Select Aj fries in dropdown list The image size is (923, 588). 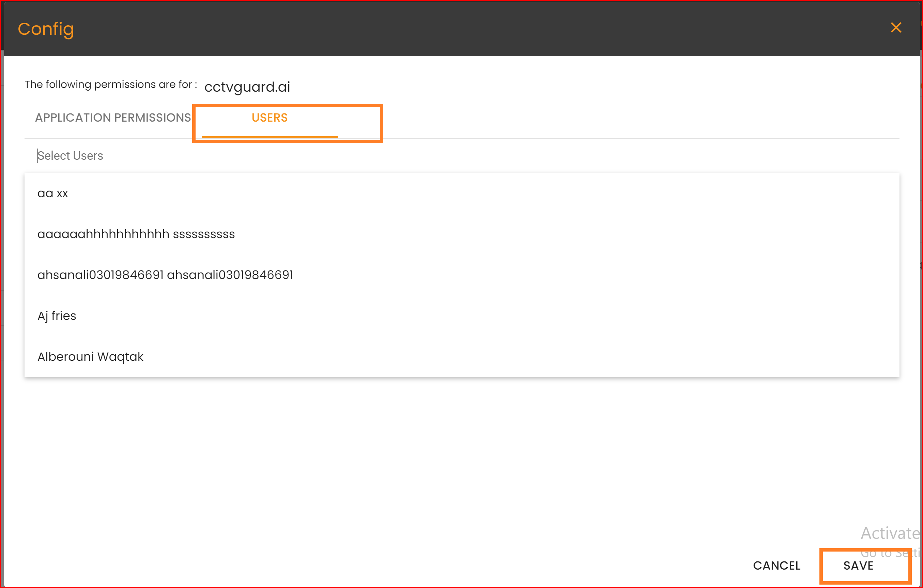57,316
